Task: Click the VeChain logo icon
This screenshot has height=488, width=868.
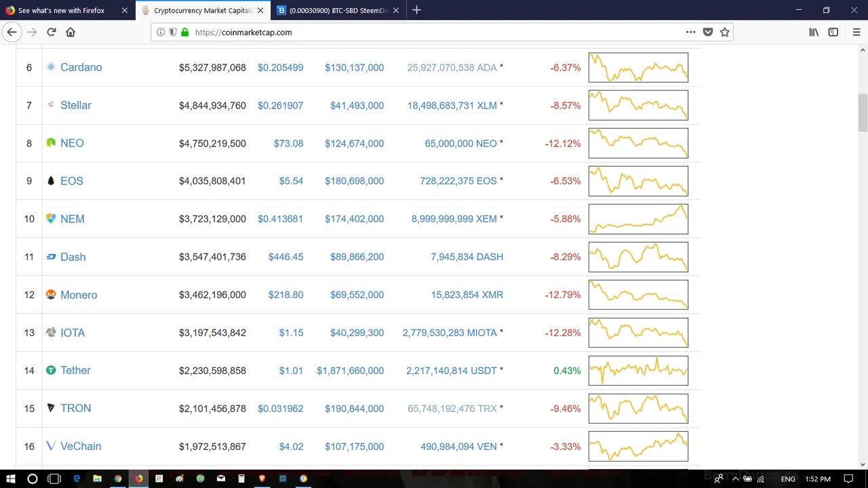Action: click(x=50, y=447)
